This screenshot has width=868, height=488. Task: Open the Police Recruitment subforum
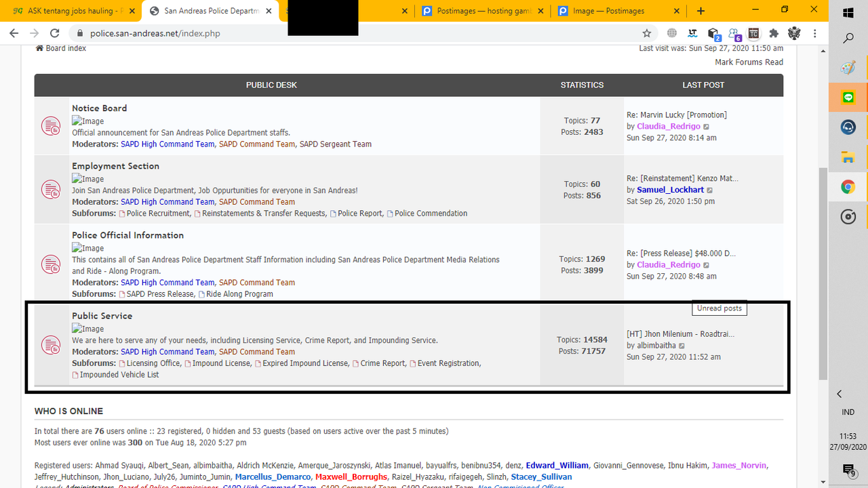click(x=158, y=213)
